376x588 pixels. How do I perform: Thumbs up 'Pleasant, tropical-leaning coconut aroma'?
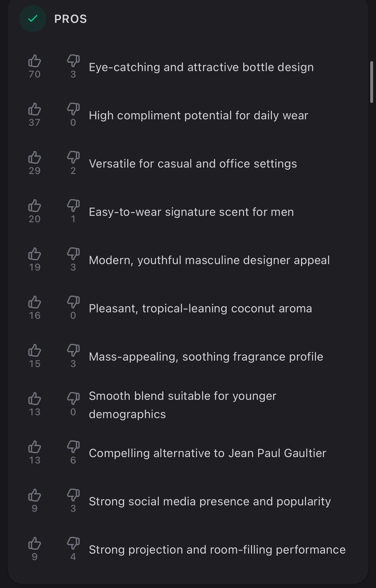pos(34,302)
